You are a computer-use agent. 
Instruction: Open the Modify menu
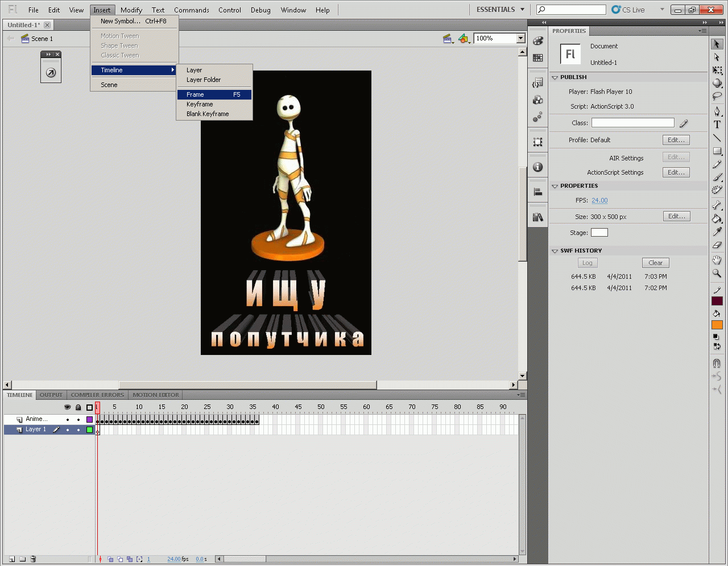131,10
